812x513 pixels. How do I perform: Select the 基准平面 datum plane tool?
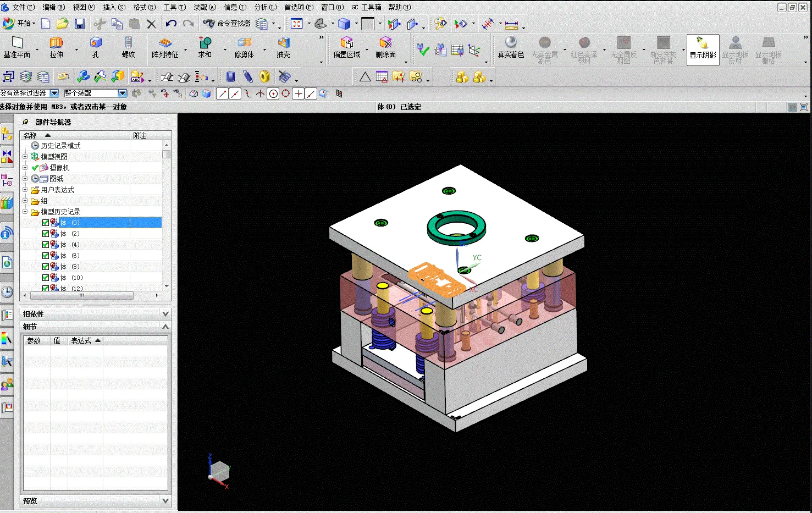(x=17, y=48)
